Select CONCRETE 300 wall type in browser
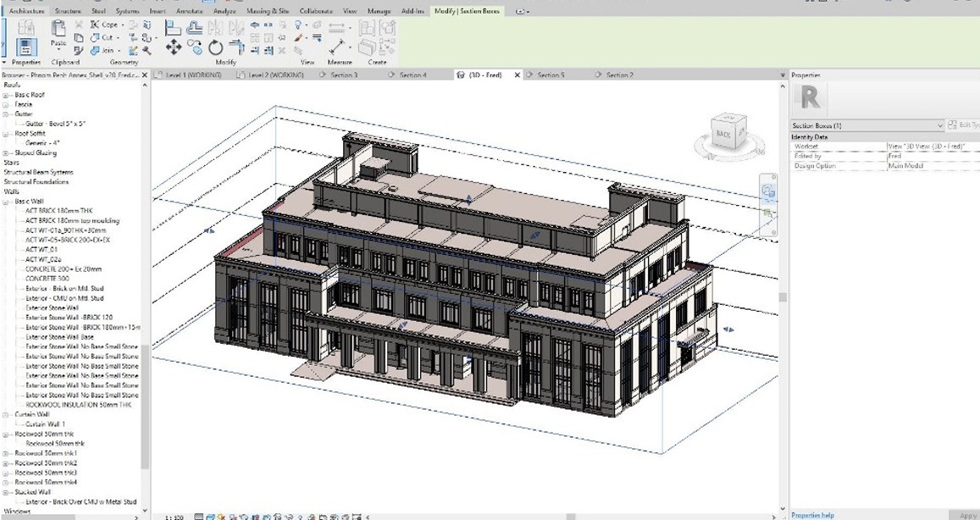Screen dimensions: 980x520 coord(47,279)
